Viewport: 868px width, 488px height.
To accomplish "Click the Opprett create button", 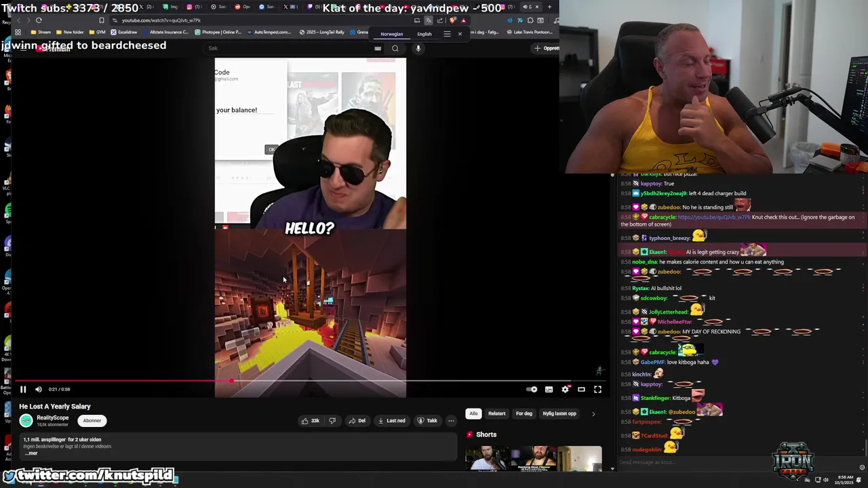I will pyautogui.click(x=547, y=48).
